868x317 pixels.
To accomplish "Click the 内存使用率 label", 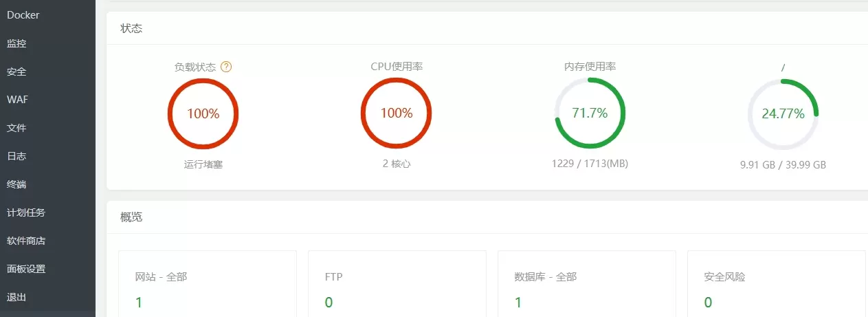I will (590, 67).
